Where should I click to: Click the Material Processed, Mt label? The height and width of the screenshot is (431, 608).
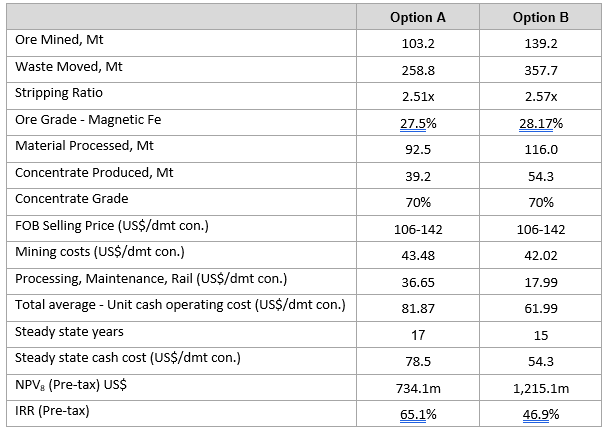(x=84, y=146)
